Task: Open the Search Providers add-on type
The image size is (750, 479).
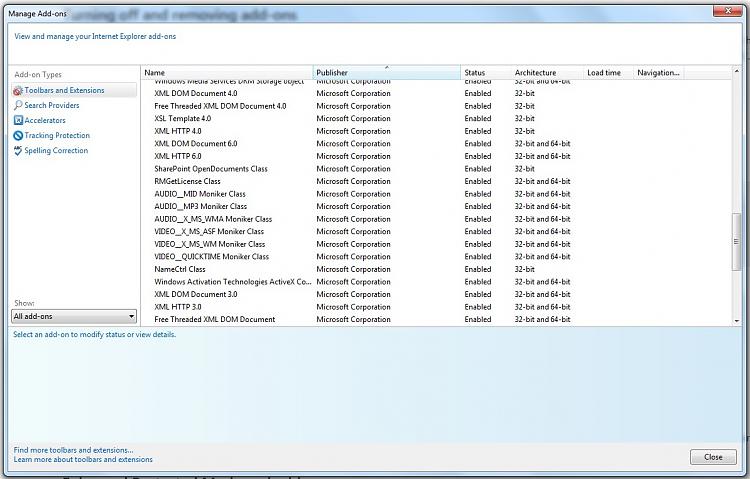Action: 52,105
